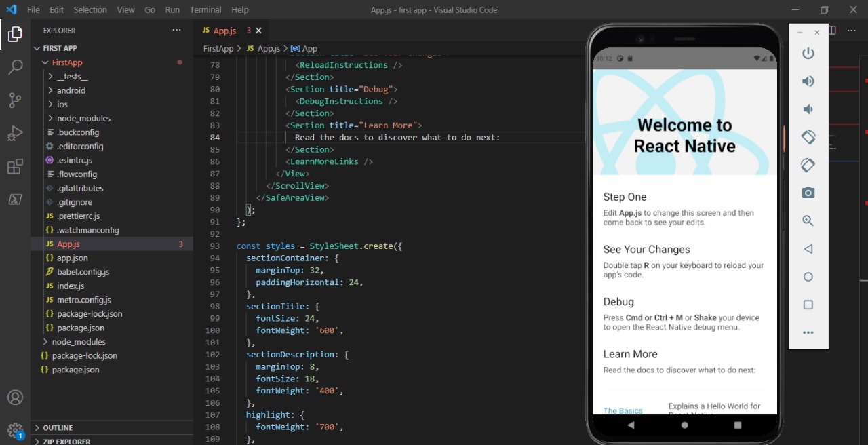This screenshot has height=445, width=868.
Task: Open the Help menu
Action: (240, 9)
